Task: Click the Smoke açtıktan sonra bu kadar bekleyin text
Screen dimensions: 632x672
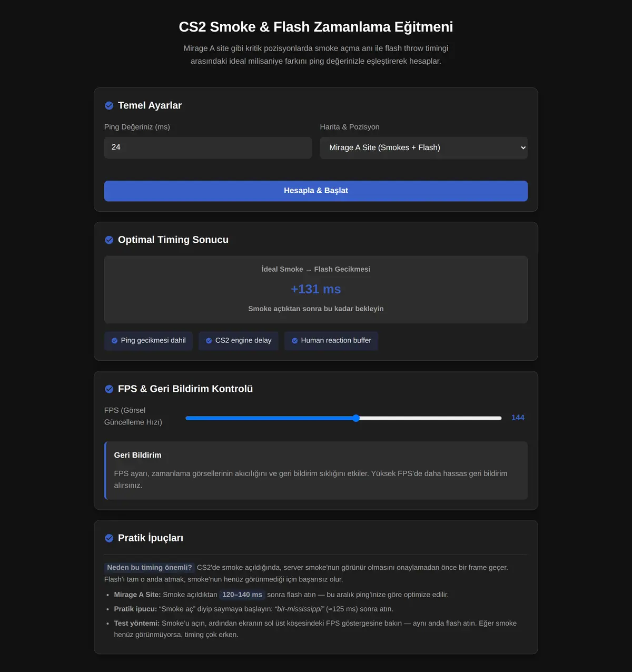Action: tap(316, 309)
